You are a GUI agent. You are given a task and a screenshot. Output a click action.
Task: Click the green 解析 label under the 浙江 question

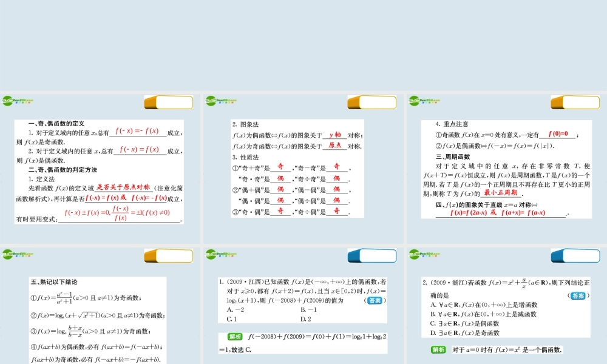[438, 349]
